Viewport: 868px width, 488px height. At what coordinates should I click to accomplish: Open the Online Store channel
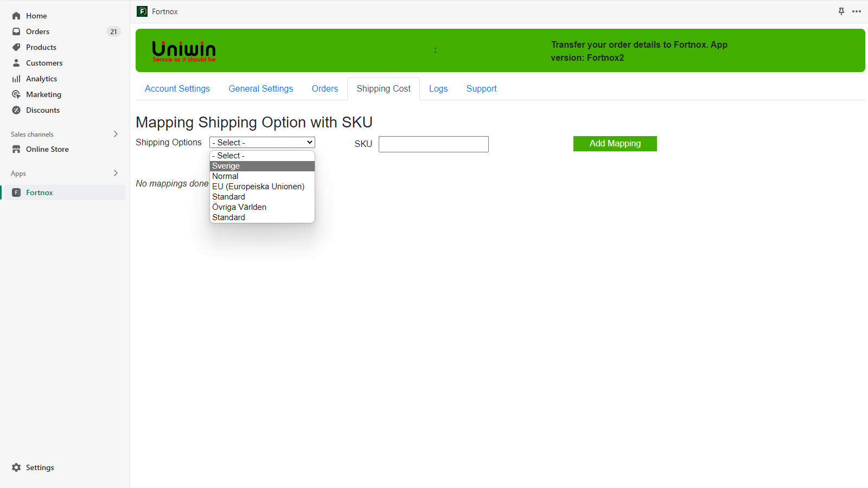click(x=47, y=149)
